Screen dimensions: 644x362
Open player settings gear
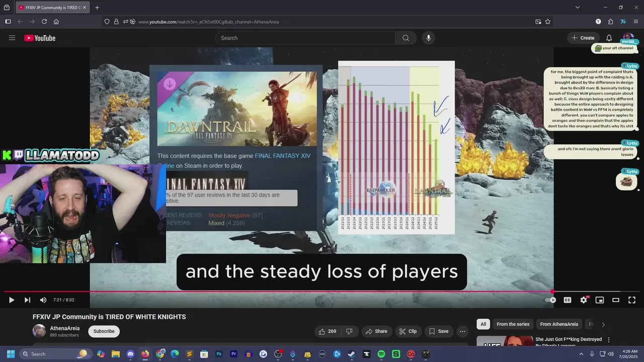pos(584,300)
